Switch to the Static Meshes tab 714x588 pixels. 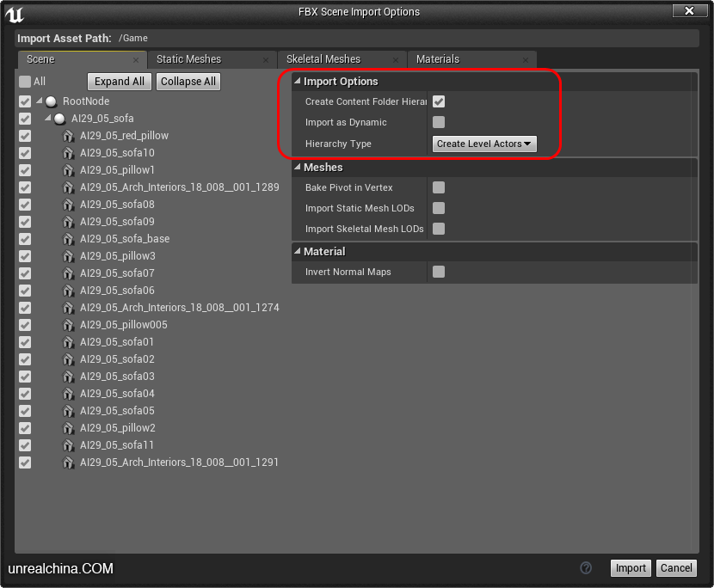pyautogui.click(x=212, y=59)
